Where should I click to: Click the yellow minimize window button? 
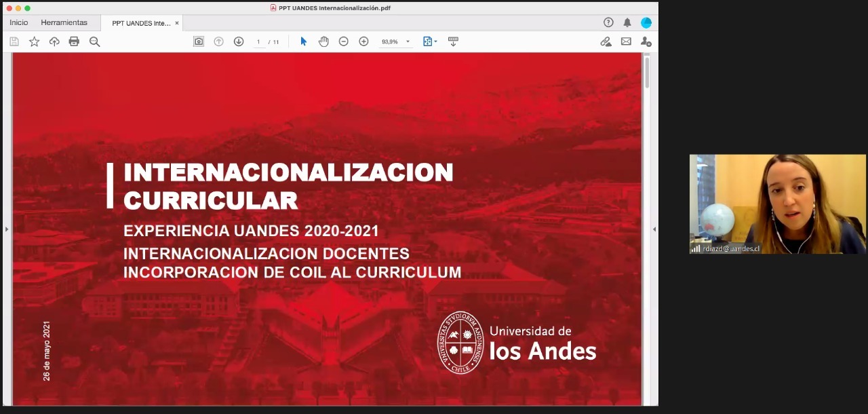point(18,8)
